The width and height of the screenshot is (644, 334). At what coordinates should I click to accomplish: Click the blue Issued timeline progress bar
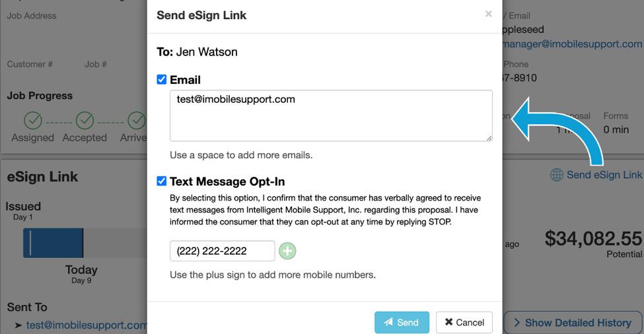pyautogui.click(x=54, y=243)
